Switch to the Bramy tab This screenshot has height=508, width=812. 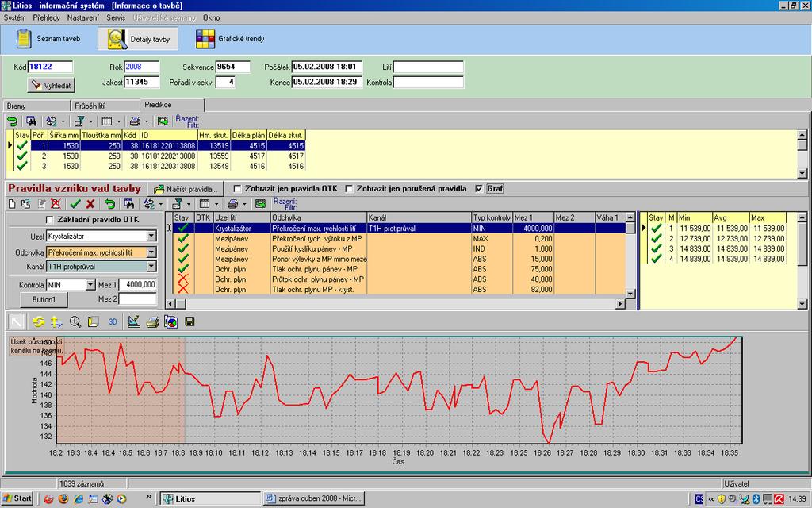click(x=36, y=106)
